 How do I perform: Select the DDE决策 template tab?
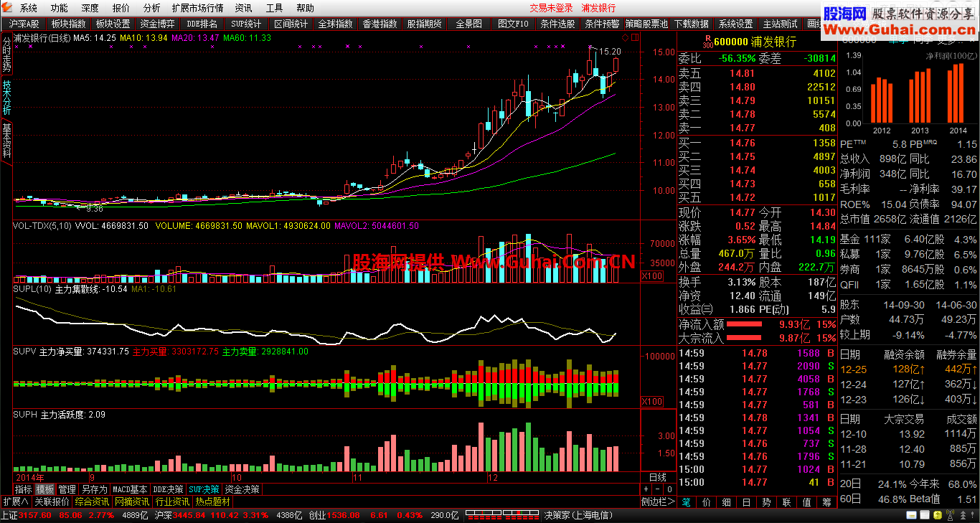168,489
